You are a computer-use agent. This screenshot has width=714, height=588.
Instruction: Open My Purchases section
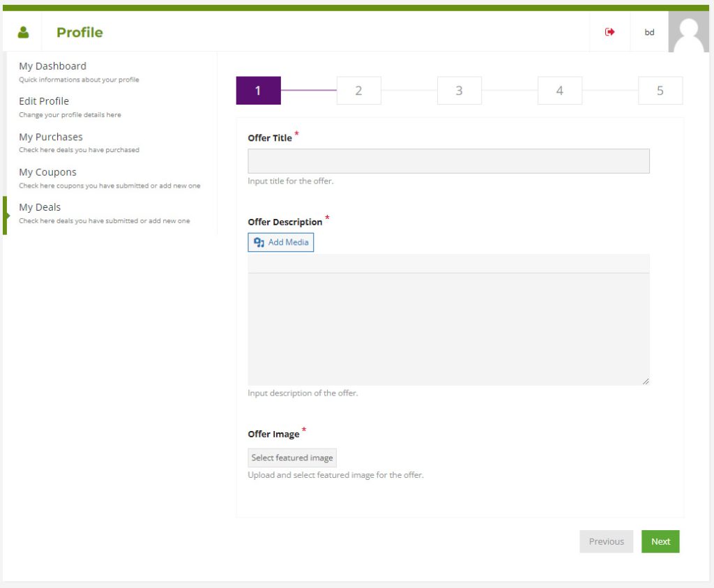tap(51, 137)
